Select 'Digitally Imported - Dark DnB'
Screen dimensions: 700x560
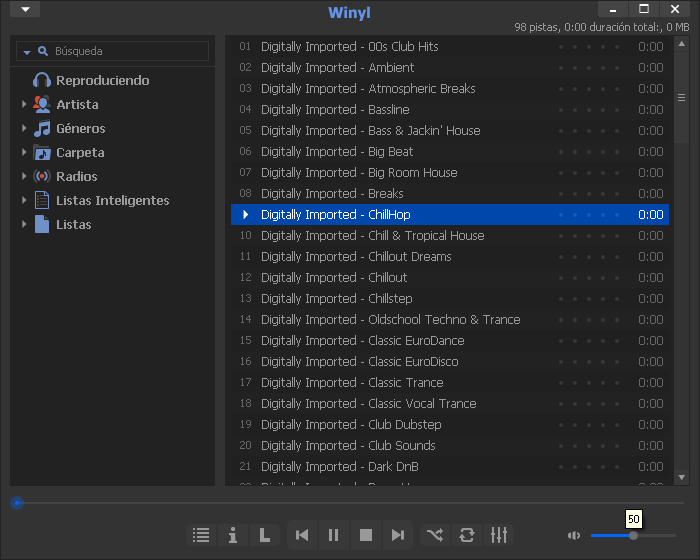point(450,466)
